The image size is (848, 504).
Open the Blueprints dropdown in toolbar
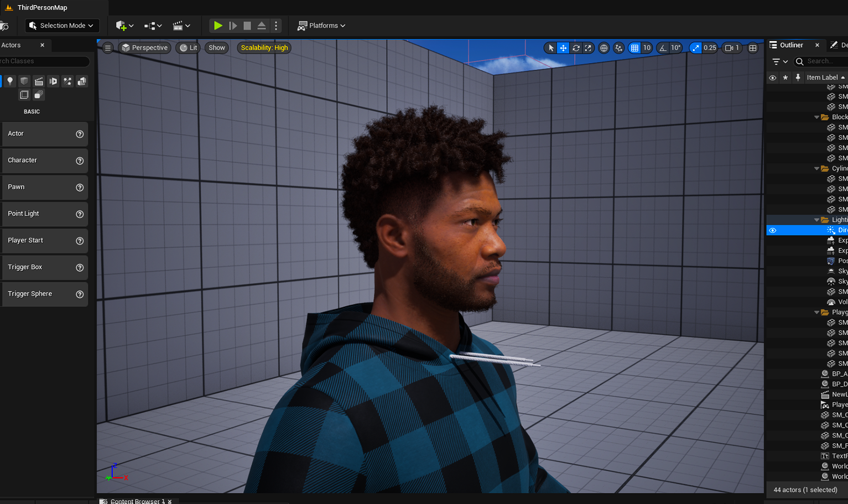(x=153, y=25)
